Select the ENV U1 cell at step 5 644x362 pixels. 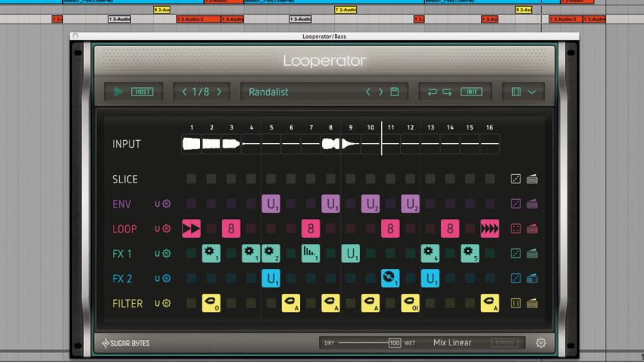click(x=271, y=204)
